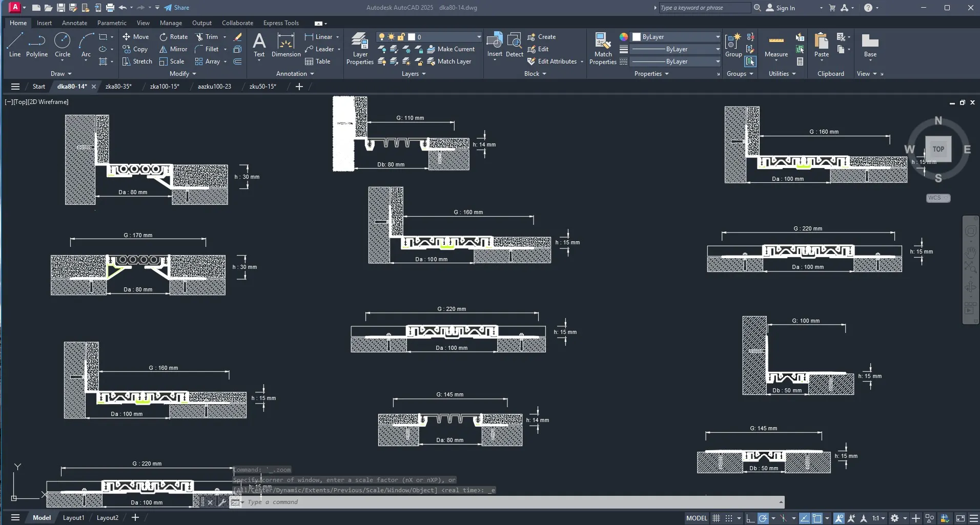The width and height of the screenshot is (980, 525).
Task: Open Layer Properties manager
Action: 360,49
